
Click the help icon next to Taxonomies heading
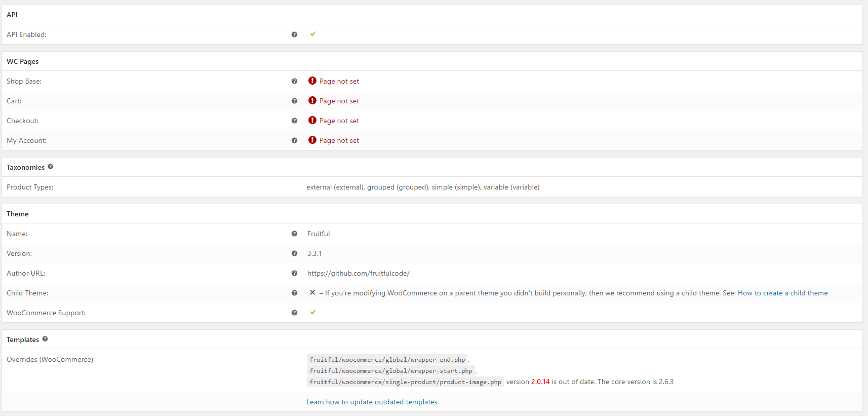pos(50,167)
